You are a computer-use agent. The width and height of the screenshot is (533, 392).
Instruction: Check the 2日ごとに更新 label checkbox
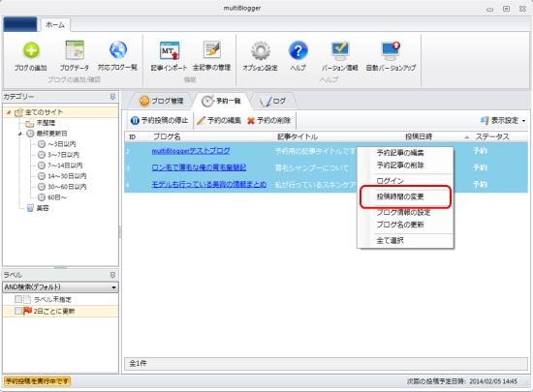coord(18,311)
